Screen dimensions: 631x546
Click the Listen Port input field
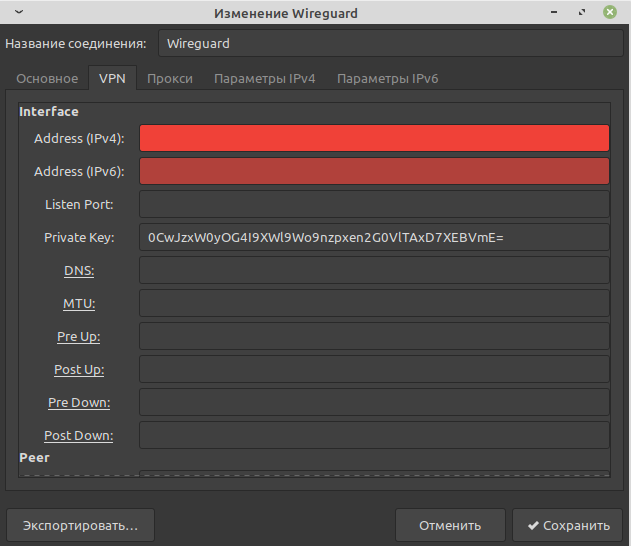pyautogui.click(x=374, y=204)
